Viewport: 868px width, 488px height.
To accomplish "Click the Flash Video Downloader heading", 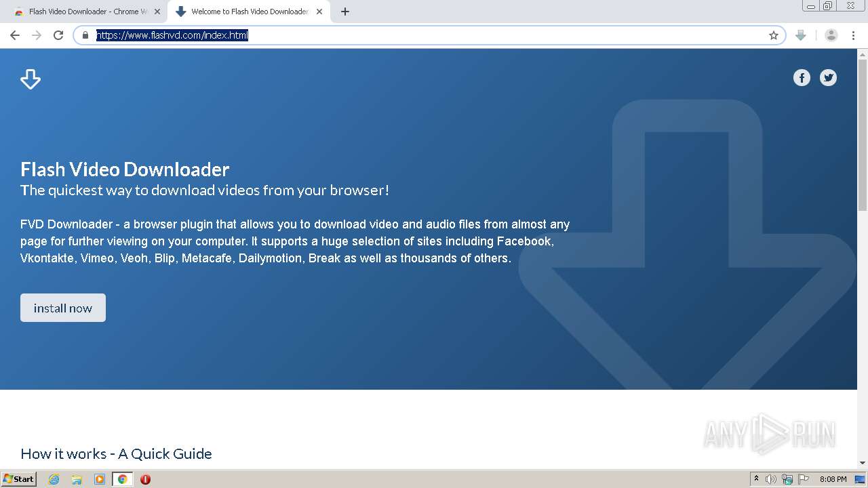I will click(125, 169).
